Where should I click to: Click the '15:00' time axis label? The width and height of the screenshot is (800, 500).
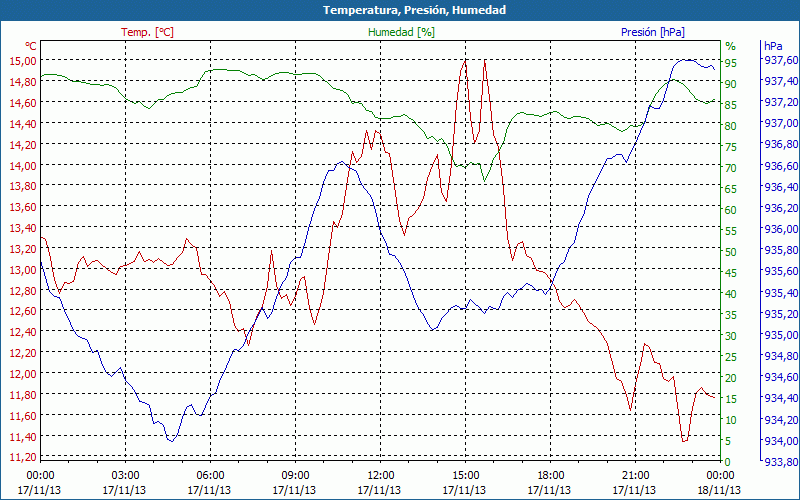(465, 476)
